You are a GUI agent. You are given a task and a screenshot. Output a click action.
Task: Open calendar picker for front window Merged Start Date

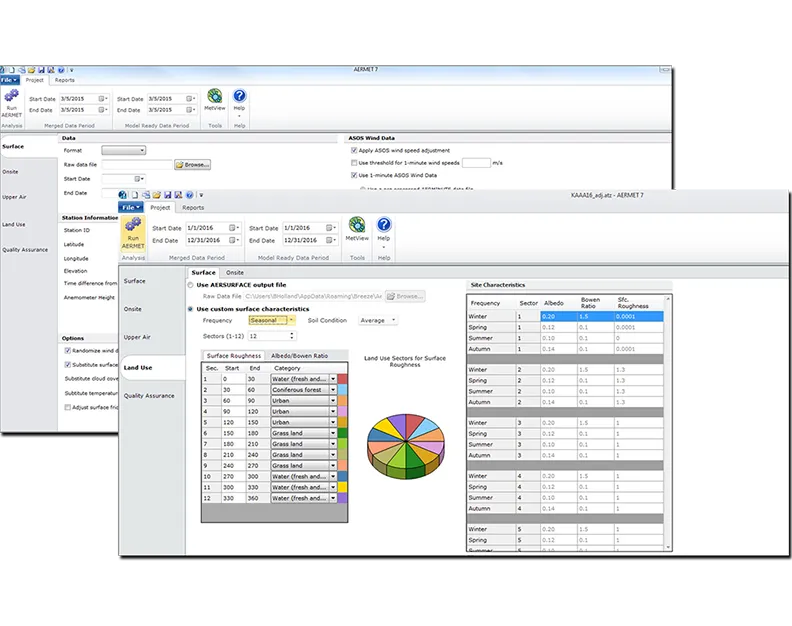[x=233, y=228]
